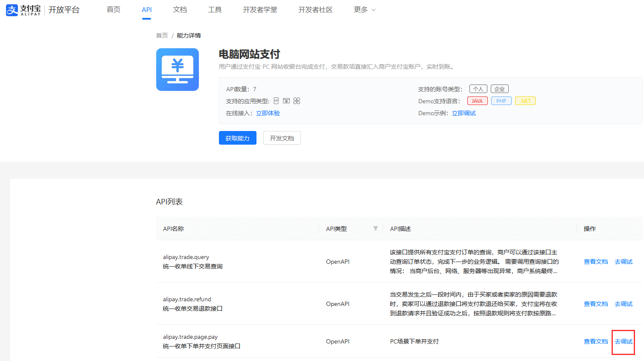The height and width of the screenshot is (361, 644).
Task: Click the .NET language tag
Action: [525, 101]
